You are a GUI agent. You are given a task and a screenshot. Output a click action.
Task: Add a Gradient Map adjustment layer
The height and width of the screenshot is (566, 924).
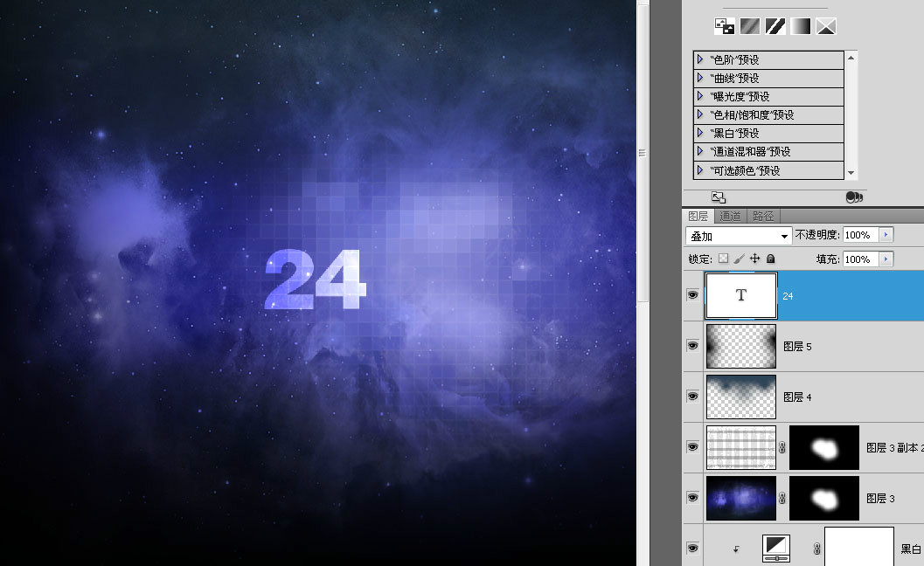(x=800, y=26)
